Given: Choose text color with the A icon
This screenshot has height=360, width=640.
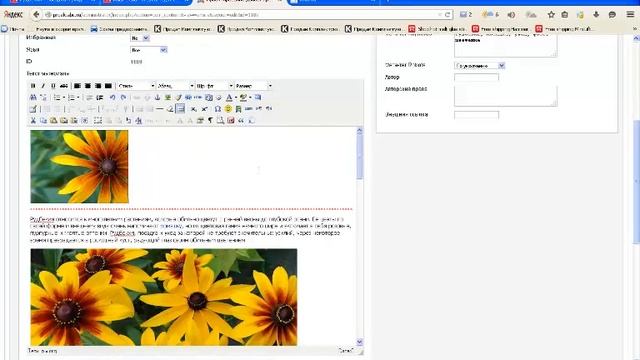Looking at the screenshot, I should tap(229, 97).
